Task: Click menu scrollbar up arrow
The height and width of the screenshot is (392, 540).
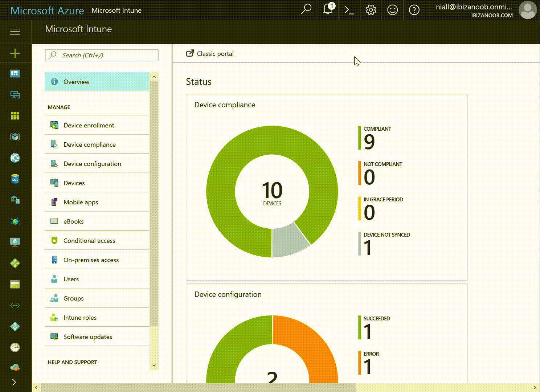Action: pyautogui.click(x=154, y=77)
